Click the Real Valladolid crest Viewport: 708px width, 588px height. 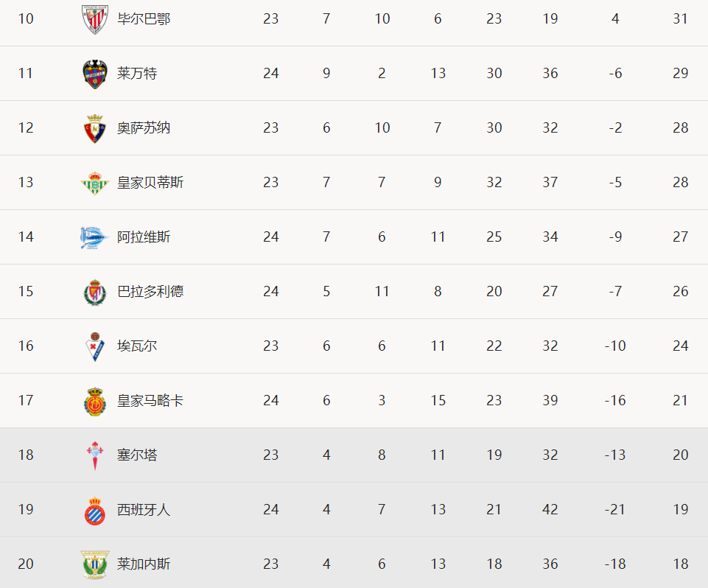95,293
